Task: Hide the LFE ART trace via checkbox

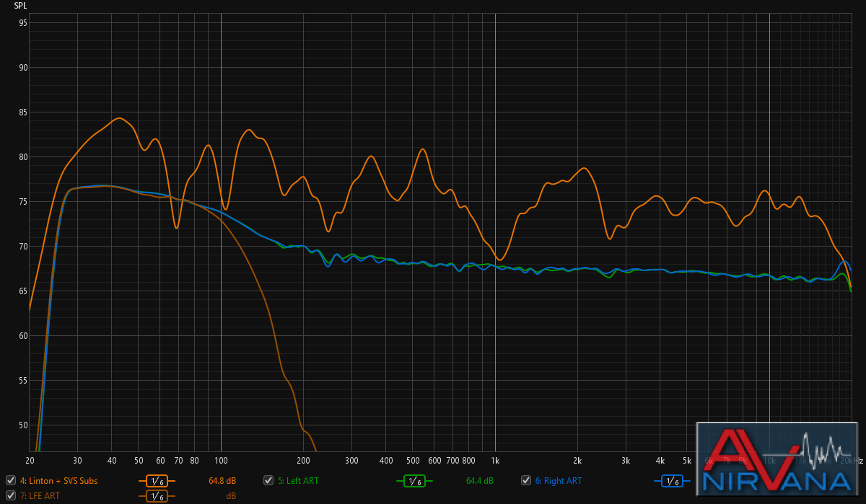Action: [10, 495]
